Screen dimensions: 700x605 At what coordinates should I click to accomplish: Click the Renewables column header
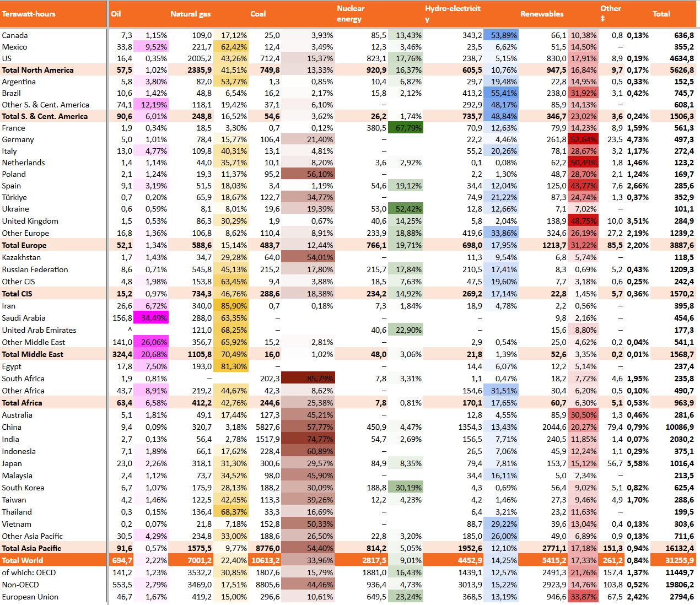[x=542, y=14]
